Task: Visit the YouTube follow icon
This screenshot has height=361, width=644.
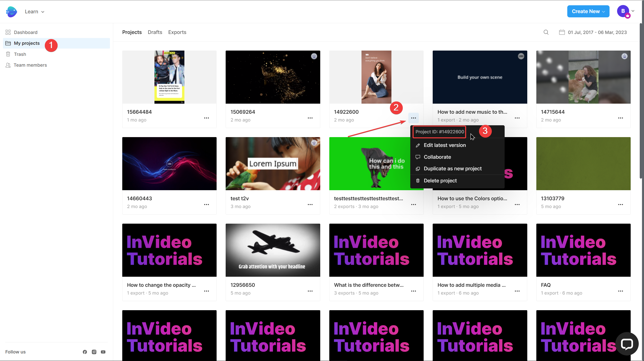Action: click(103, 352)
